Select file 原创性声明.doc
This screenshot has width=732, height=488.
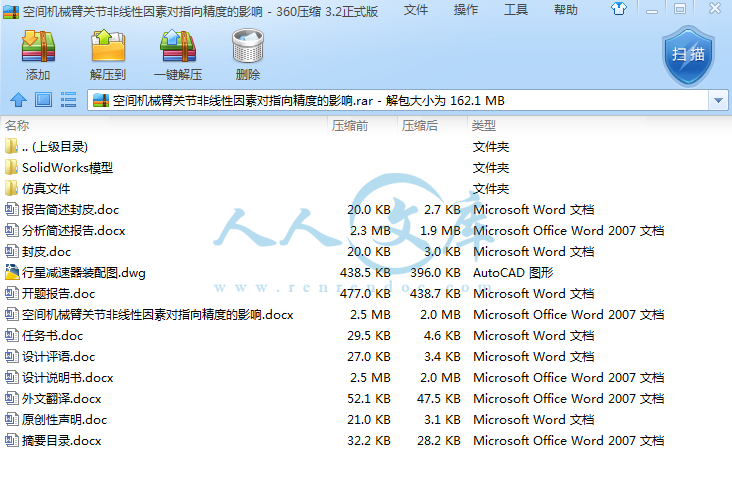(x=64, y=420)
